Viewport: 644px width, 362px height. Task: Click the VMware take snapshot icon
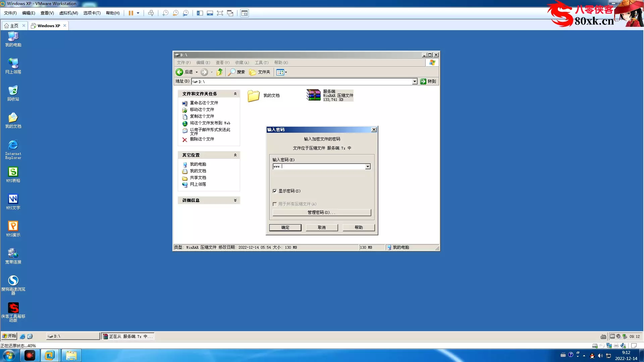[165, 13]
